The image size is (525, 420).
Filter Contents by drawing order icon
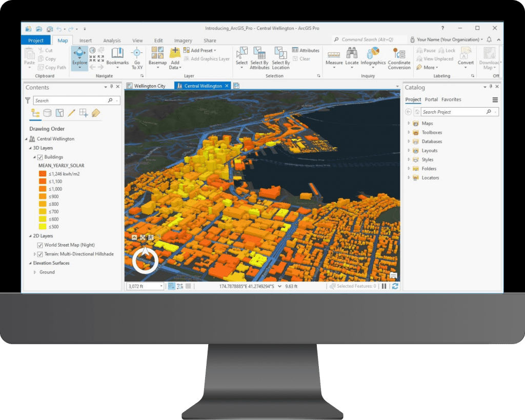35,113
